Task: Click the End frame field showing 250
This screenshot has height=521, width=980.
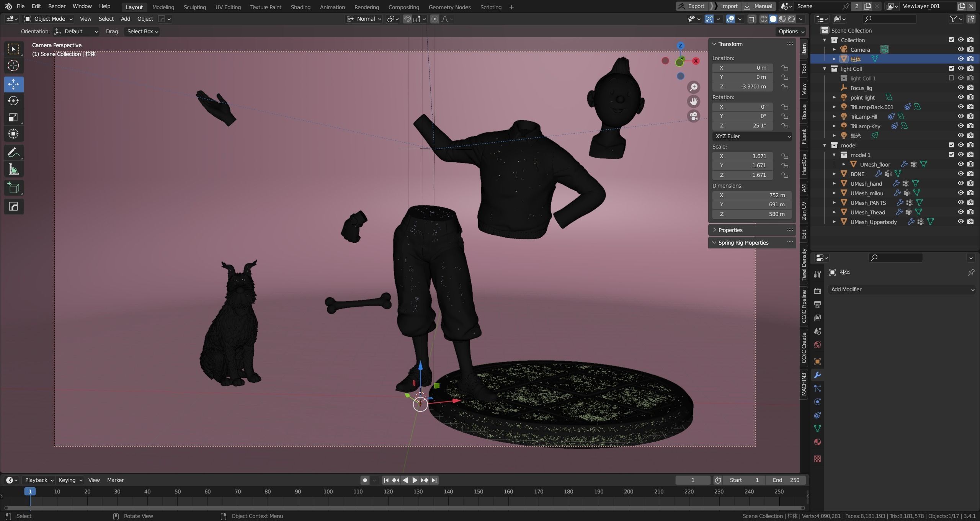Action: (x=786, y=480)
